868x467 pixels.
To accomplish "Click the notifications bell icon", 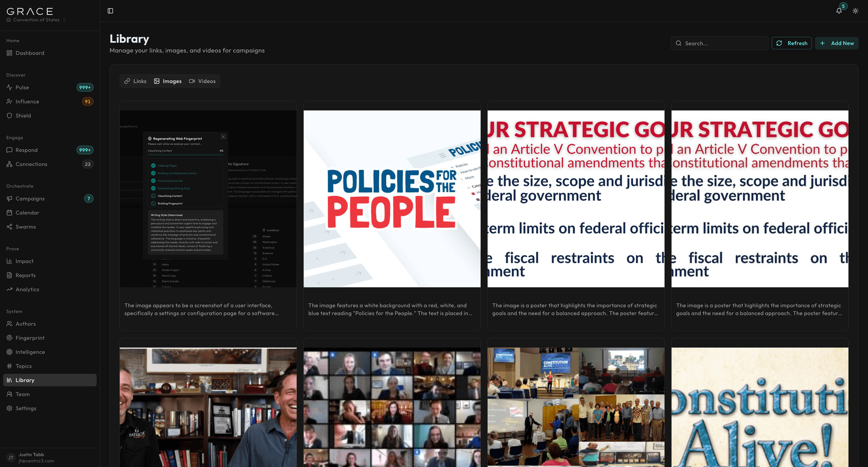I will pos(839,11).
